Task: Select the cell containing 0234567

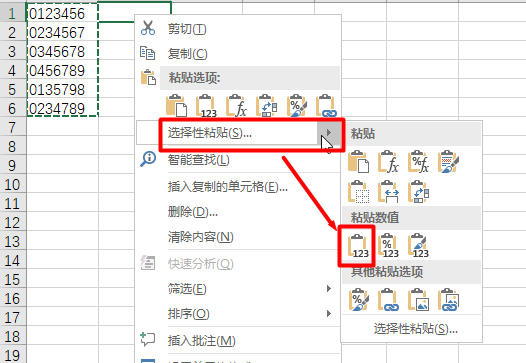Action: point(62,33)
